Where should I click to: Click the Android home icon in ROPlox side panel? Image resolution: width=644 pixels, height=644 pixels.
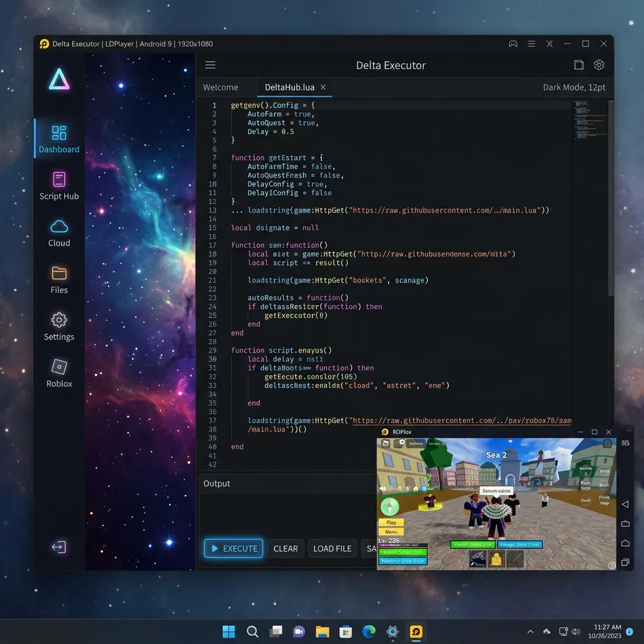coord(625,543)
